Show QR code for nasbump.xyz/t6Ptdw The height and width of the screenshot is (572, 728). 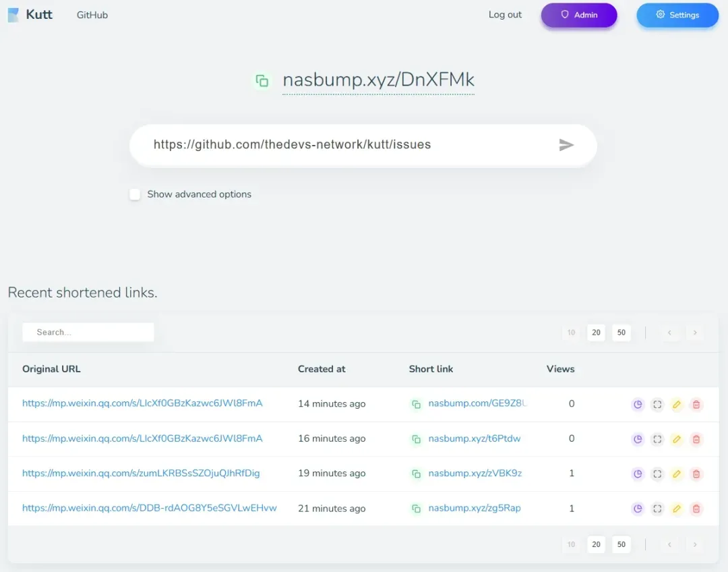tap(657, 440)
